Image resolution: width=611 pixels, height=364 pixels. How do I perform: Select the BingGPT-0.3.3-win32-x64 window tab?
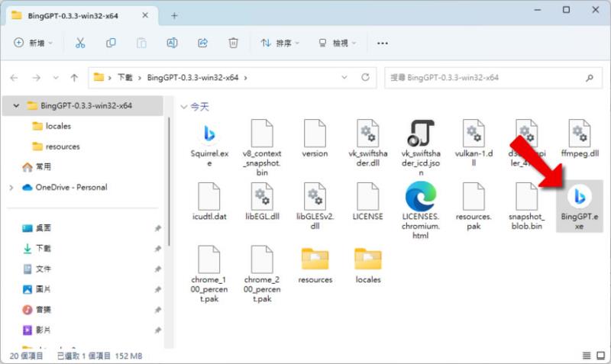pyautogui.click(x=82, y=16)
